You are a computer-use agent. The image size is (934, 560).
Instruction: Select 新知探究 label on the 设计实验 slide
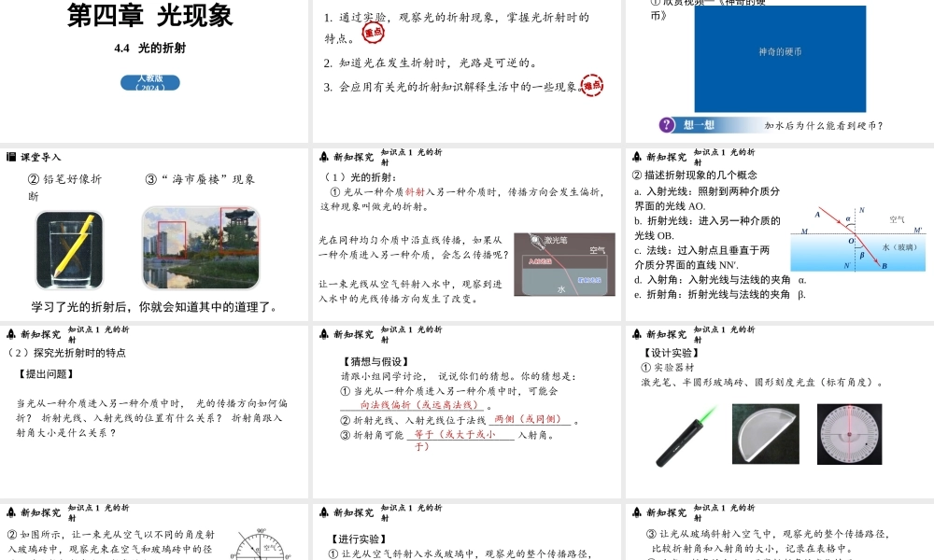click(x=667, y=334)
